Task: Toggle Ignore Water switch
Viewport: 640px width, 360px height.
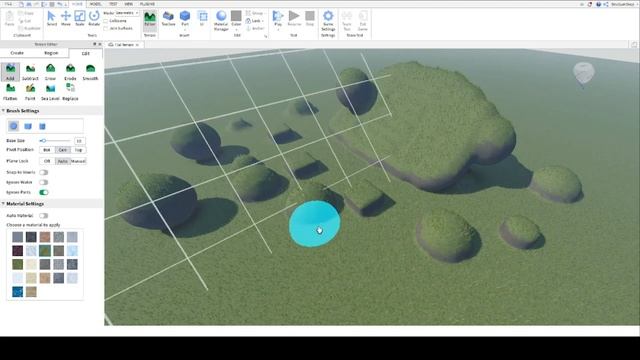Action: 44,182
